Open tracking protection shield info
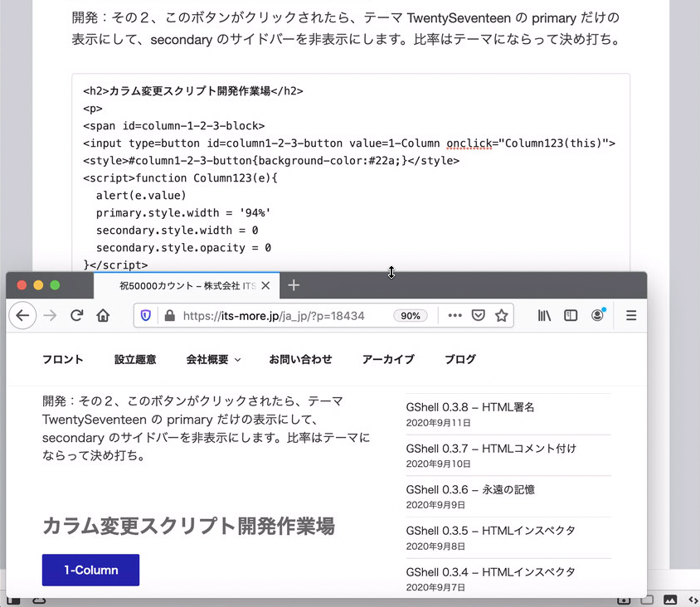Screen dimensions: 700x607 pos(146,315)
